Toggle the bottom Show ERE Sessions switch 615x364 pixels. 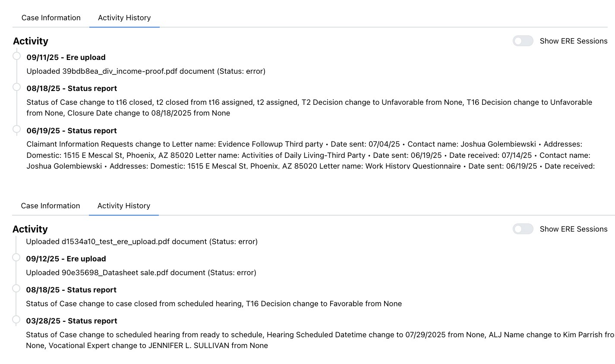click(523, 229)
